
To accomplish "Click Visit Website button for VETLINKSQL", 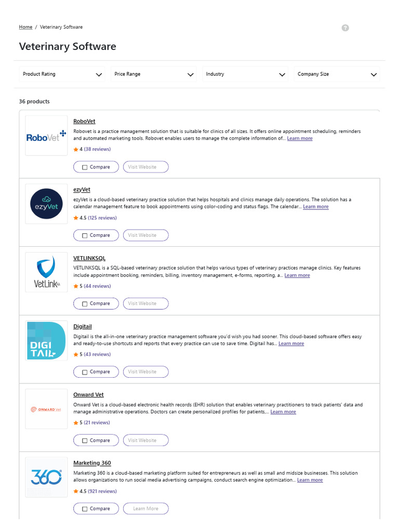I will pyautogui.click(x=146, y=303).
